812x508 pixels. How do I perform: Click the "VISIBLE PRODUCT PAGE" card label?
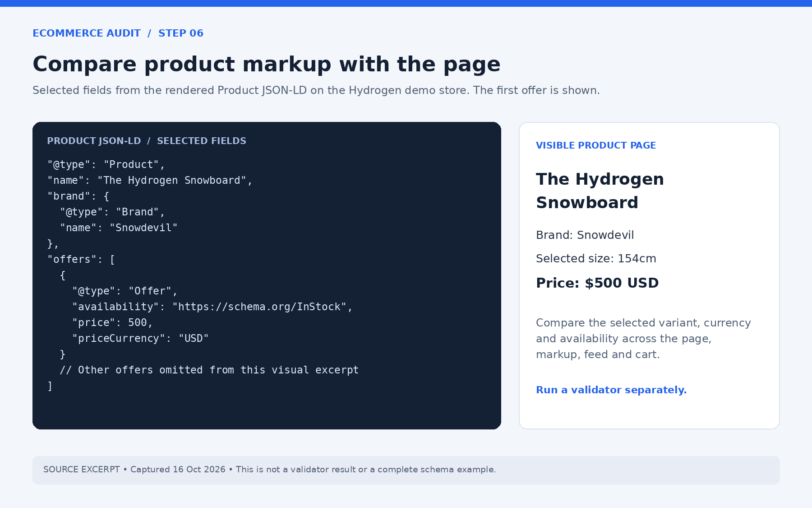(x=596, y=145)
